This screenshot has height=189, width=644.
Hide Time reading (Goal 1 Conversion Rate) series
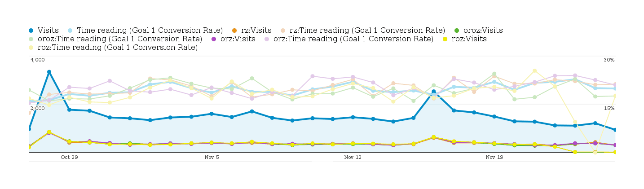[150, 31]
